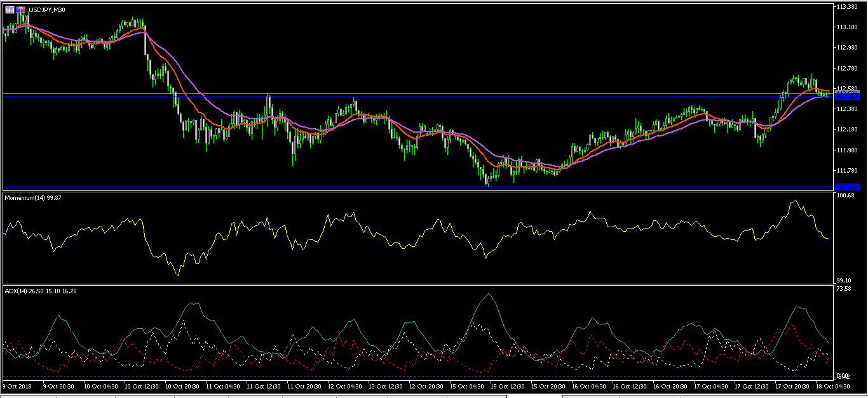This screenshot has height=398, width=868.
Task: Click the 73.58 ADX scale value
Action: point(845,289)
